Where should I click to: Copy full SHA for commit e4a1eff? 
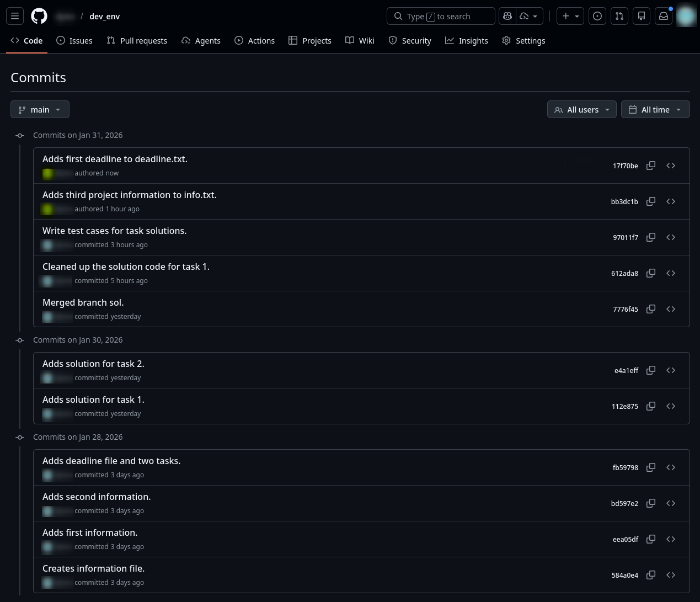[651, 370]
